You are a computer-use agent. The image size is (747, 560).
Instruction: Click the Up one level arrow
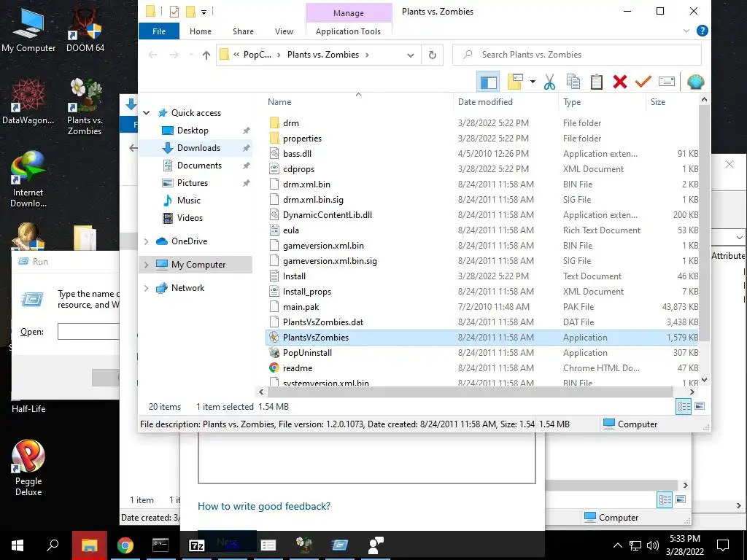tap(206, 55)
